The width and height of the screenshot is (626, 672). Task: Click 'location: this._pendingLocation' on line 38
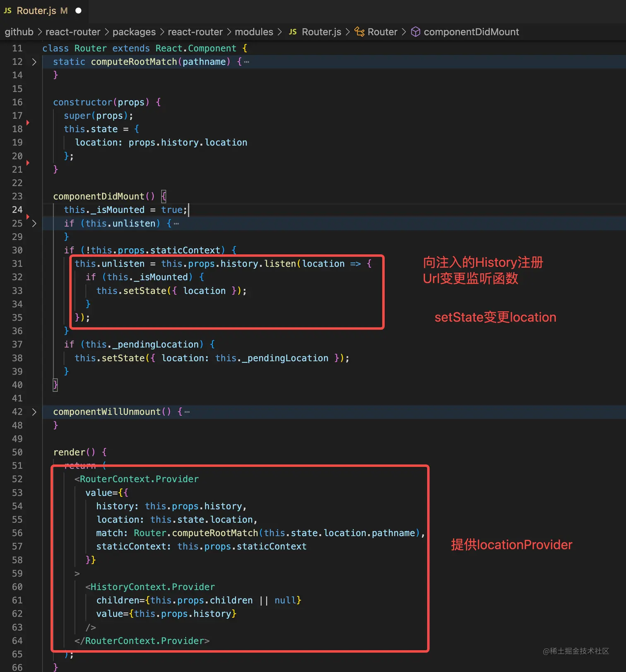(x=245, y=358)
